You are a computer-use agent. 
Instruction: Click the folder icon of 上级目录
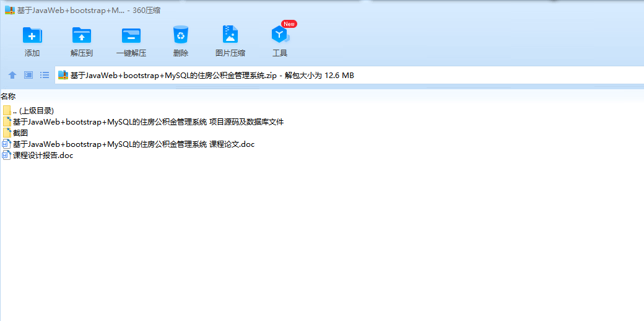pos(7,110)
